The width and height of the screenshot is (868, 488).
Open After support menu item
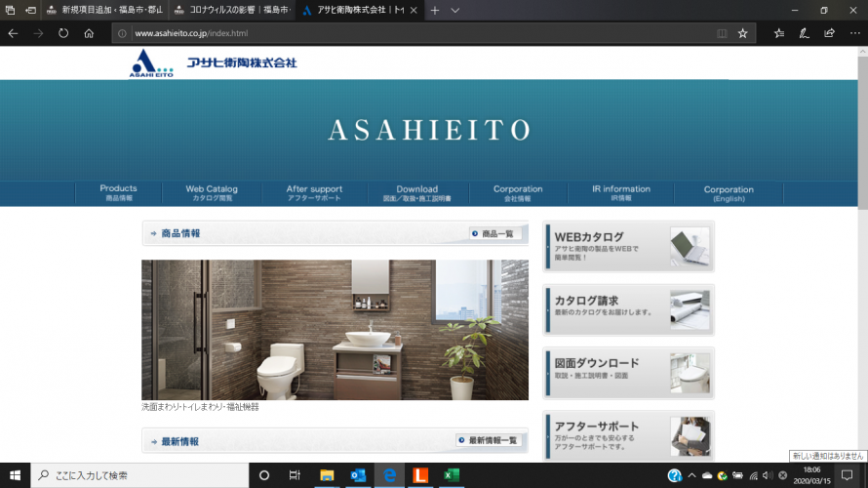pyautogui.click(x=314, y=193)
